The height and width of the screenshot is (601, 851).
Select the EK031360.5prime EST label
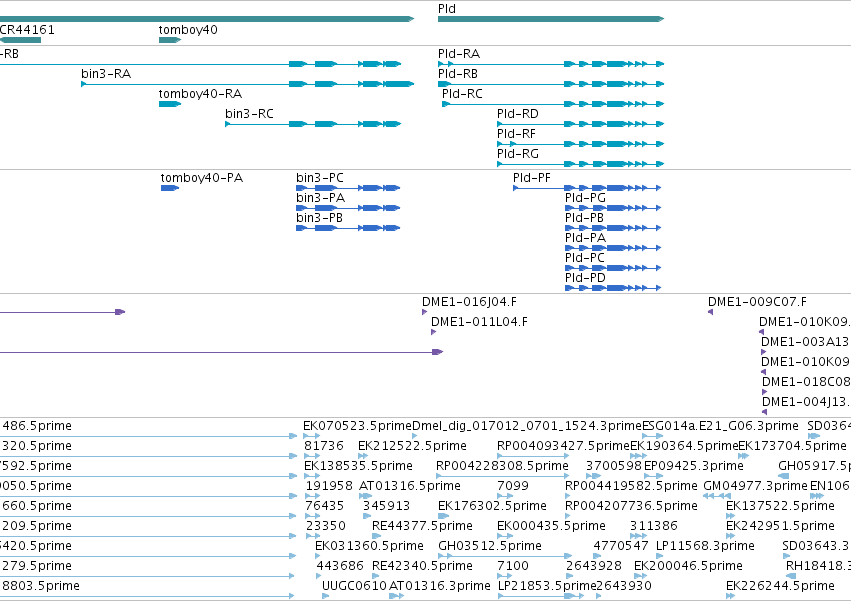tap(369, 547)
